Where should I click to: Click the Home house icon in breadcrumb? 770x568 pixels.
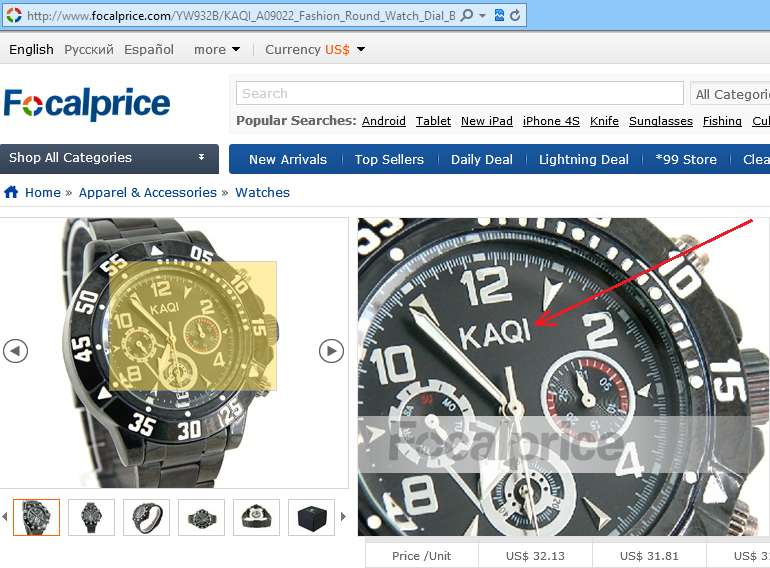(11, 192)
